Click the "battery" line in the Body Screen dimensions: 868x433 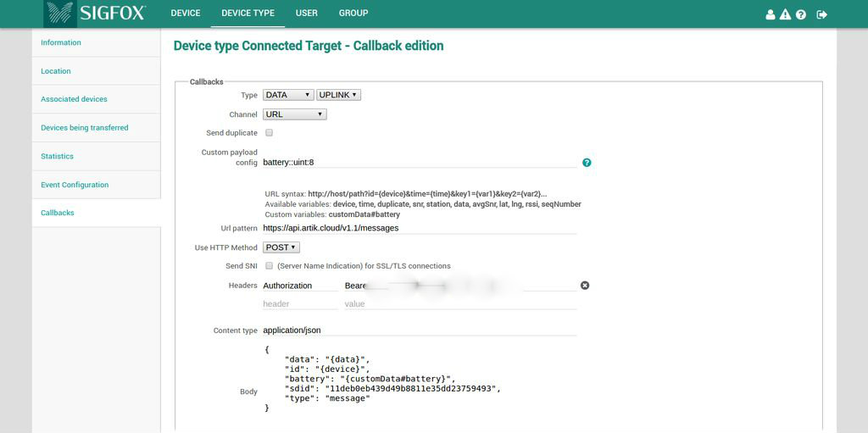tap(370, 379)
